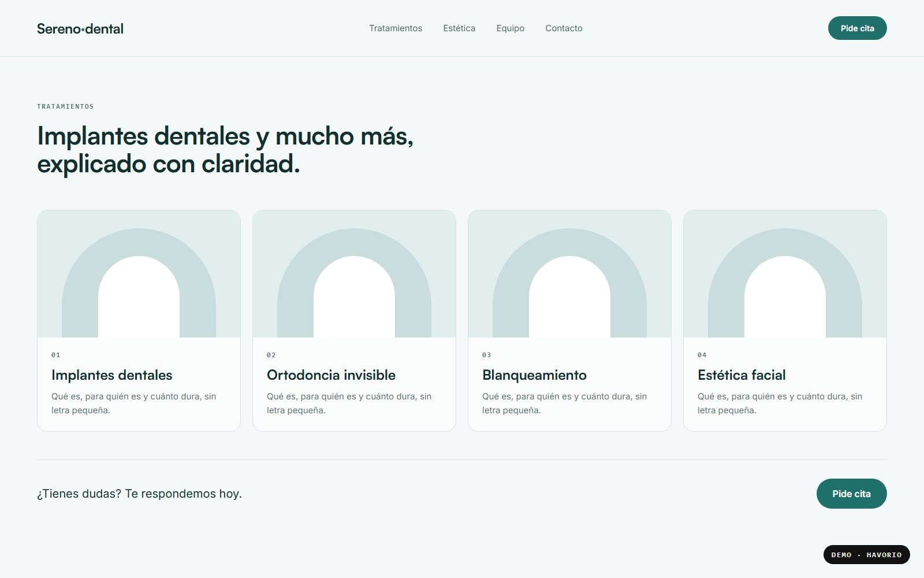Click the description under Blanqueamiento
This screenshot has height=578, width=924.
565,403
